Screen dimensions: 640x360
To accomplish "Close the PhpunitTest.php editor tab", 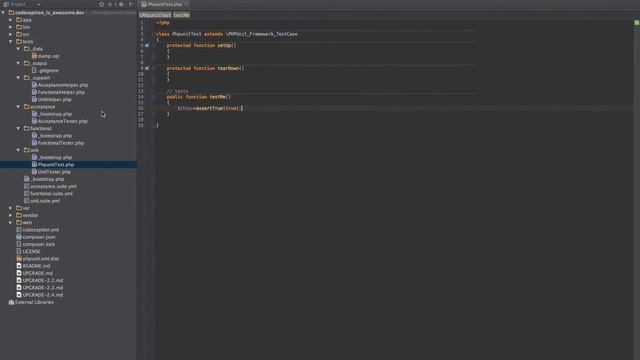I will point(186,4).
